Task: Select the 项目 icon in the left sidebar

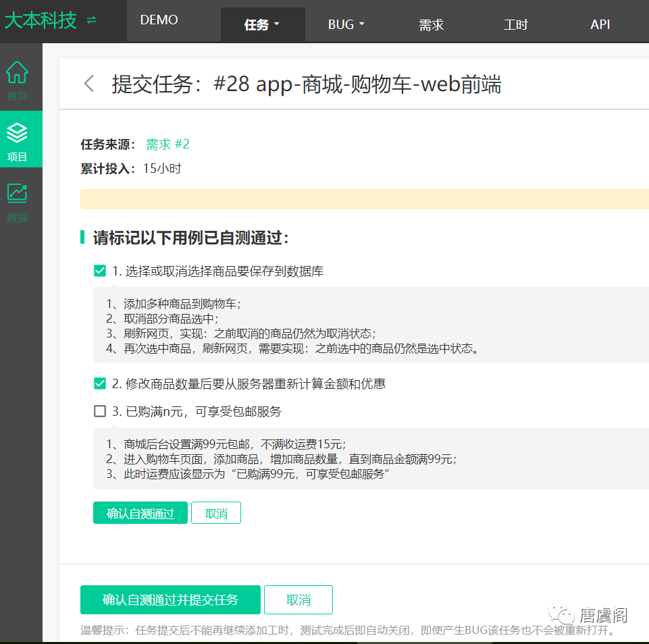Action: coord(17,139)
